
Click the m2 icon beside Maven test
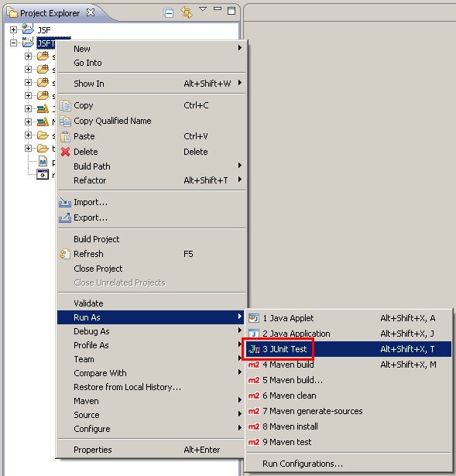pos(254,442)
